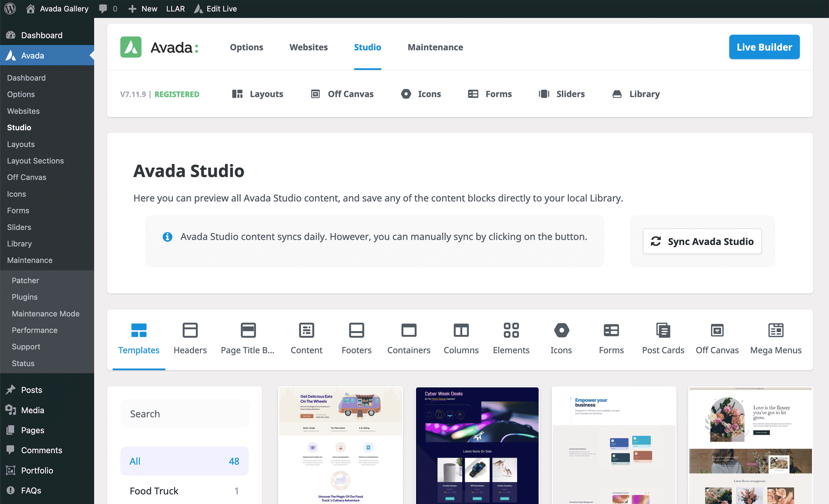The image size is (829, 504).
Task: Open Posts in the WordPress sidebar
Action: [32, 390]
